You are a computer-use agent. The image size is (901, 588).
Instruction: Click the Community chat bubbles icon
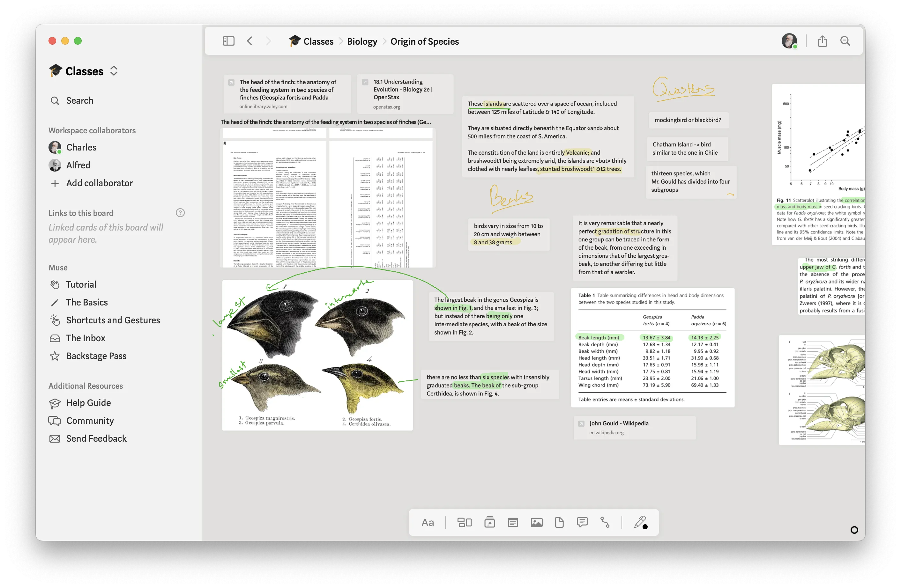55,420
